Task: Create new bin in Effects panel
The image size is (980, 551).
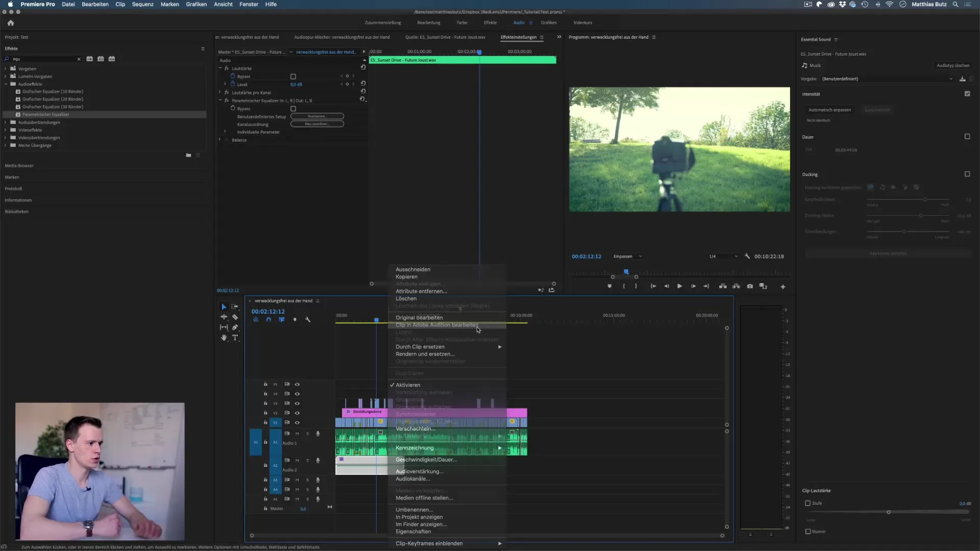Action: [188, 155]
